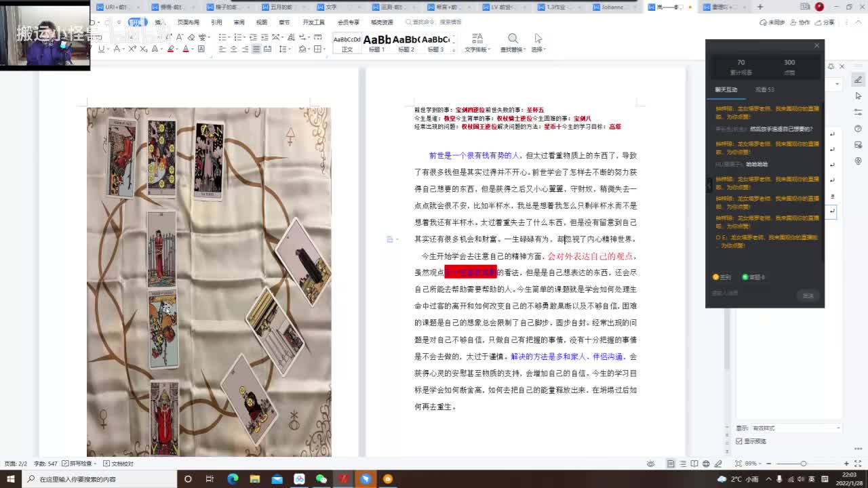The width and height of the screenshot is (868, 488).
Task: Select the arrow pointer icon in right sidebar
Action: coord(859,96)
